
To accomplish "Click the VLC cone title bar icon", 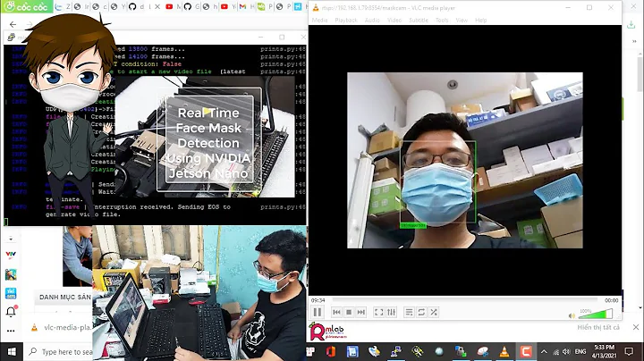I will click(316, 7).
